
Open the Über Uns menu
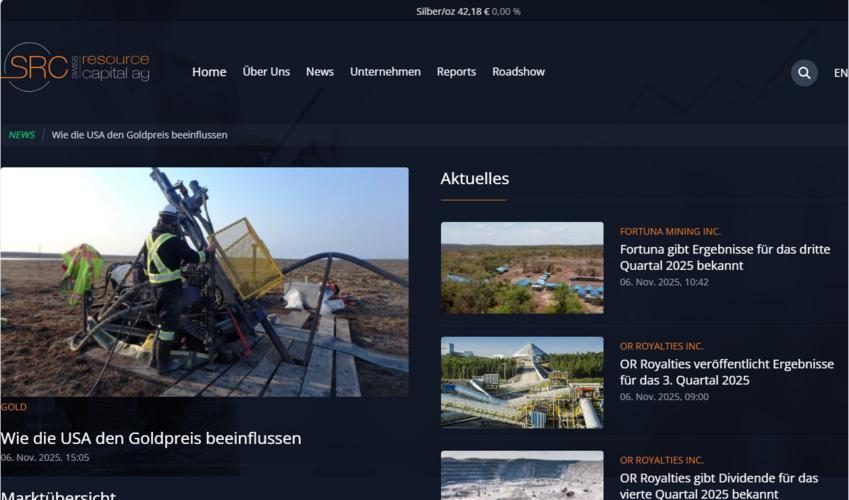click(266, 72)
